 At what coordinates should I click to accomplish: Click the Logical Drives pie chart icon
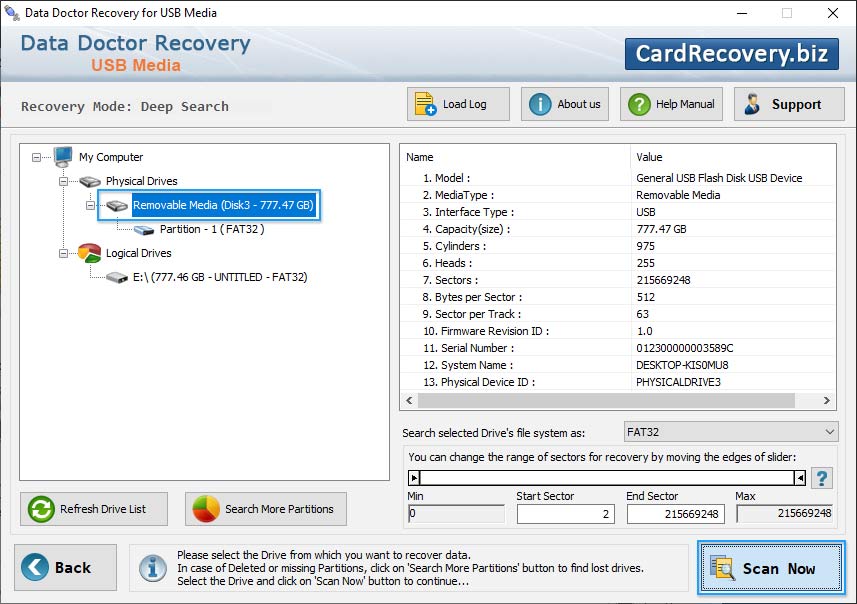(90, 253)
